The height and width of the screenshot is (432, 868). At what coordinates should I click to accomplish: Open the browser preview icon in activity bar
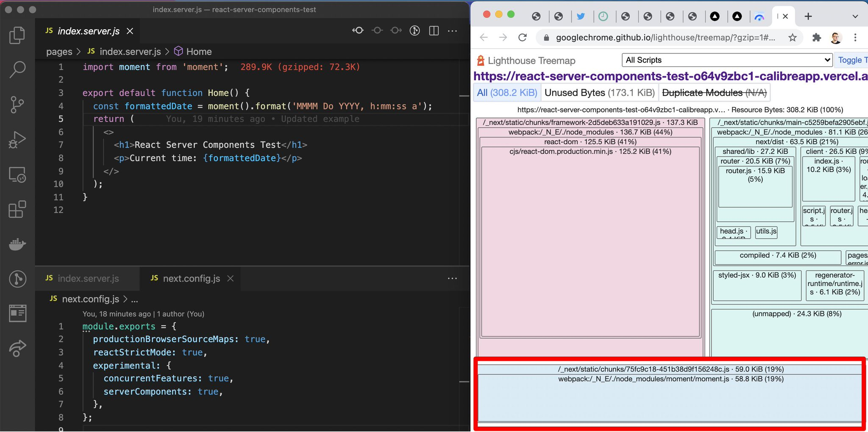click(x=17, y=313)
